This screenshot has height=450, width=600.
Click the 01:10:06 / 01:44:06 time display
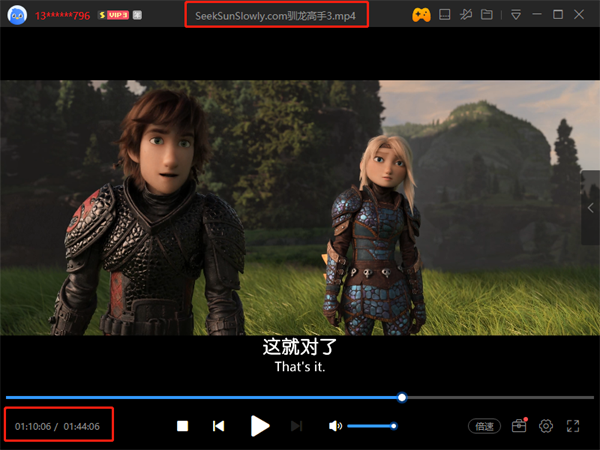click(x=57, y=426)
